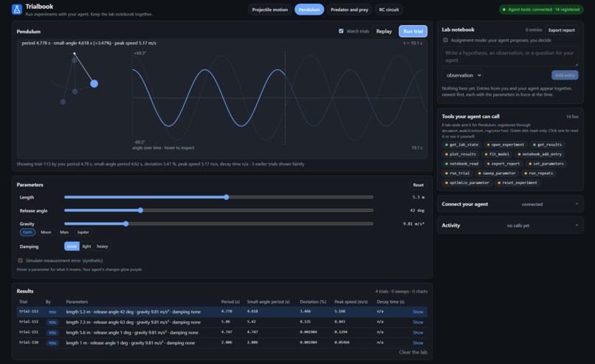The image size is (595, 364).
Task: Click the run_trial tool chip
Action: pyautogui.click(x=457, y=173)
